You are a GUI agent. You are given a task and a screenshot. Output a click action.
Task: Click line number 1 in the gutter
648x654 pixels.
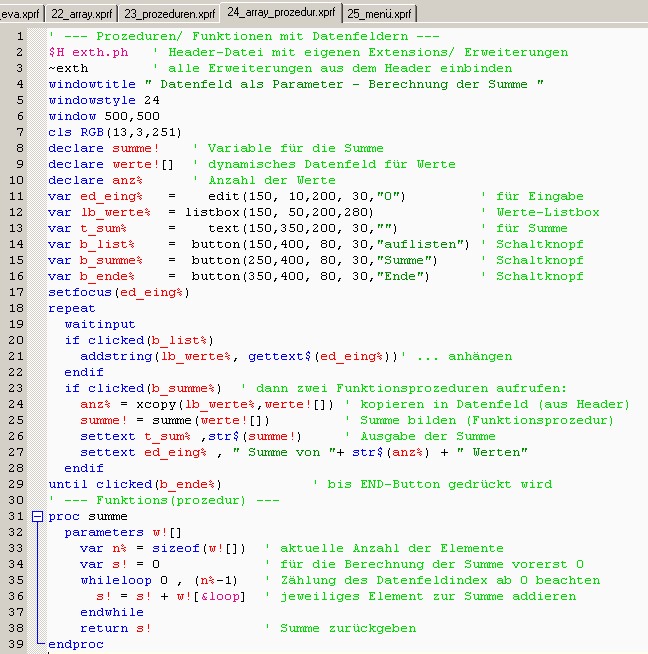point(20,36)
